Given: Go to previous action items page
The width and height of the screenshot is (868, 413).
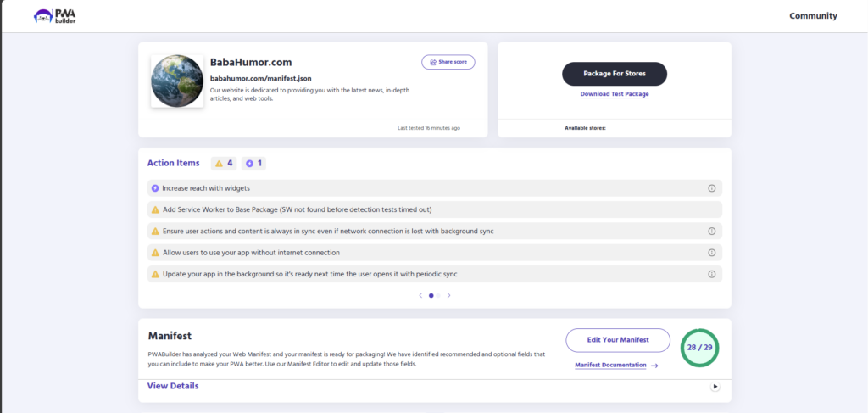Looking at the screenshot, I should coord(420,296).
